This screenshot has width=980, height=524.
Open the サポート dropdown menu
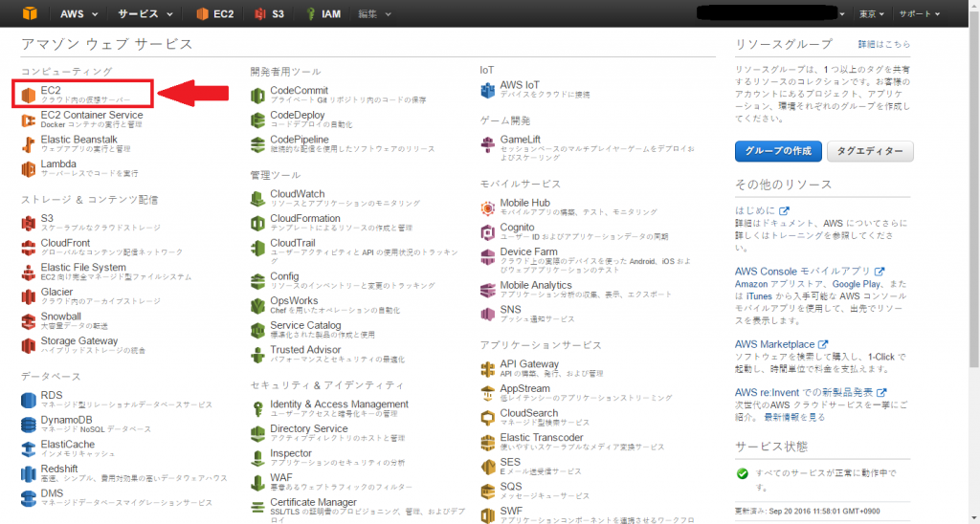pyautogui.click(x=919, y=14)
